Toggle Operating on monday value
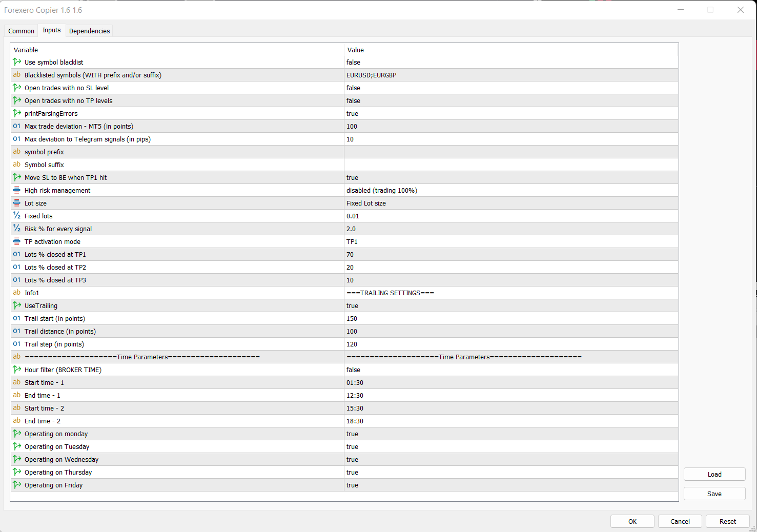 (511, 434)
